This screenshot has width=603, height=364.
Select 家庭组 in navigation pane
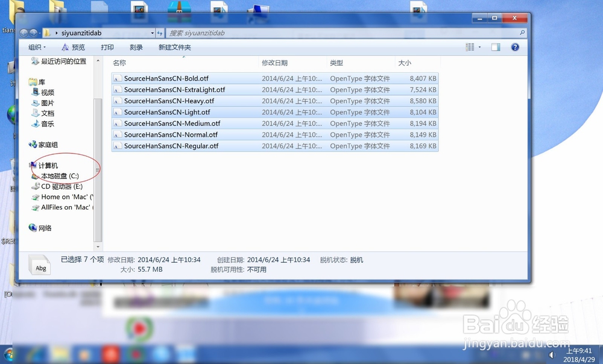point(43,145)
